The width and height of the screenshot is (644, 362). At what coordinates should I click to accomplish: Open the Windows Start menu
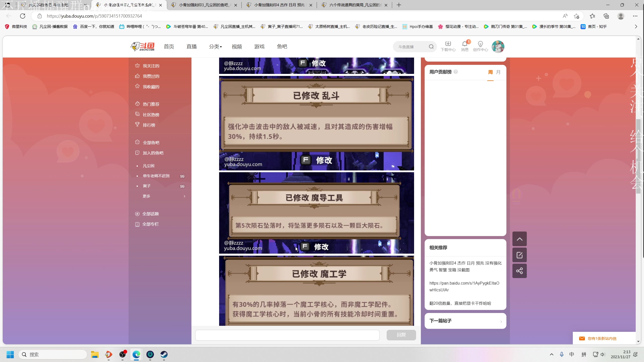10,354
